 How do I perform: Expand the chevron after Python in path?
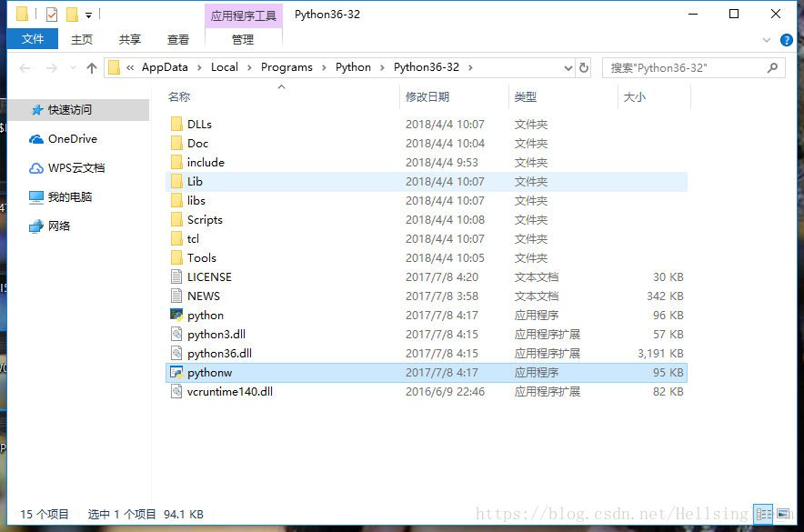pyautogui.click(x=382, y=67)
